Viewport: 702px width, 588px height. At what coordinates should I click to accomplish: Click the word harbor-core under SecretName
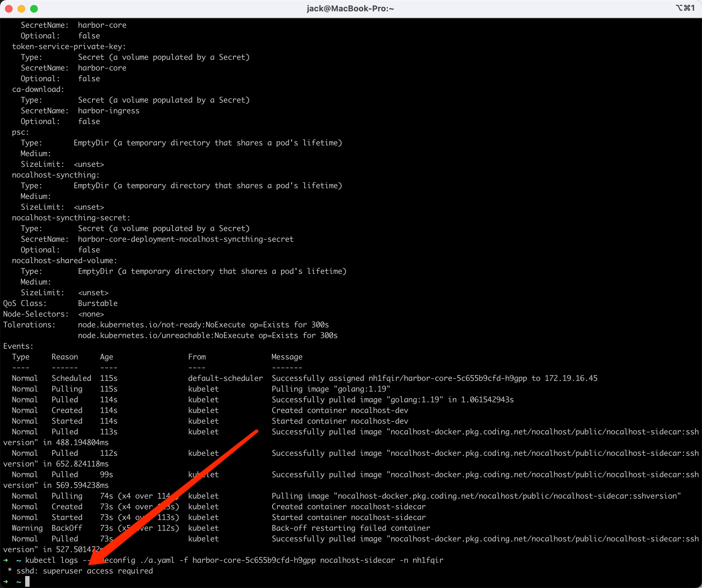pos(102,25)
